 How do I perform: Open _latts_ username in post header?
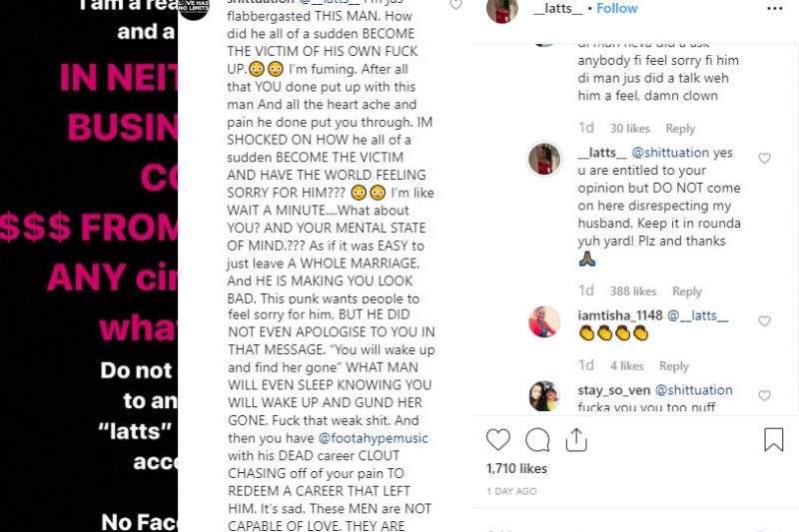tap(558, 8)
